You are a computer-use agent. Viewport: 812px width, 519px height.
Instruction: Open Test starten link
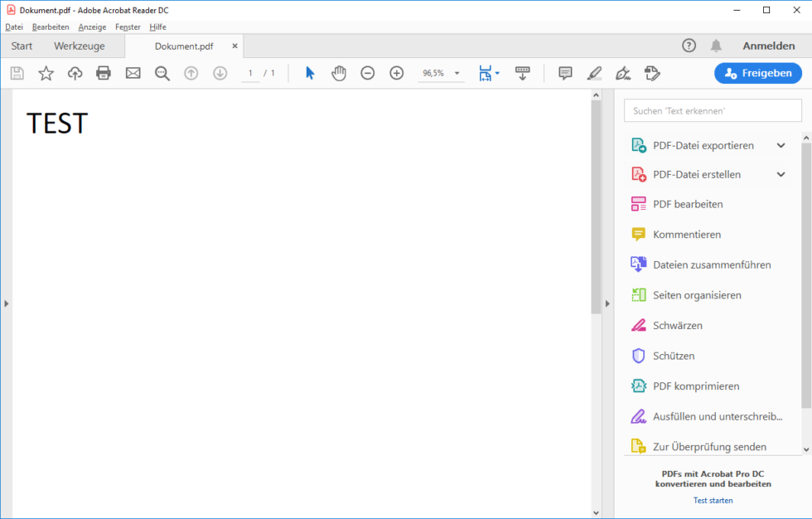point(713,500)
